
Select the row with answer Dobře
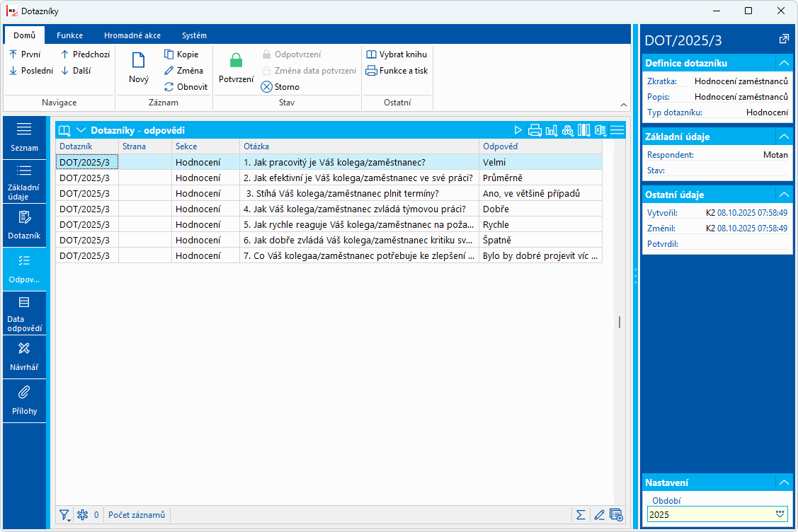[329, 209]
